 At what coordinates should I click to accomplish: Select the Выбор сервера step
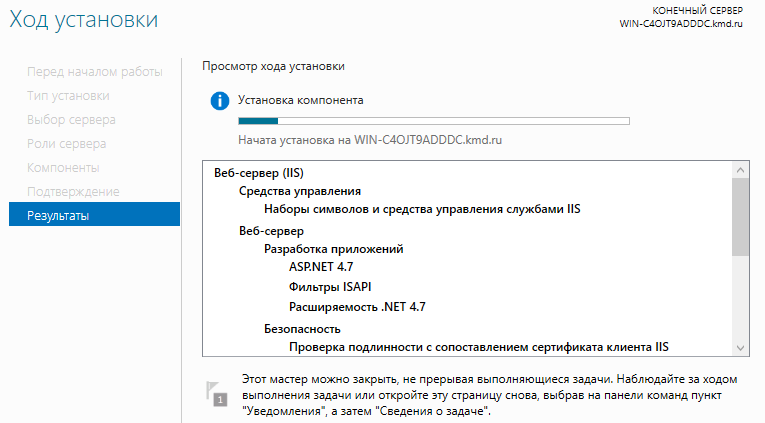click(71, 120)
